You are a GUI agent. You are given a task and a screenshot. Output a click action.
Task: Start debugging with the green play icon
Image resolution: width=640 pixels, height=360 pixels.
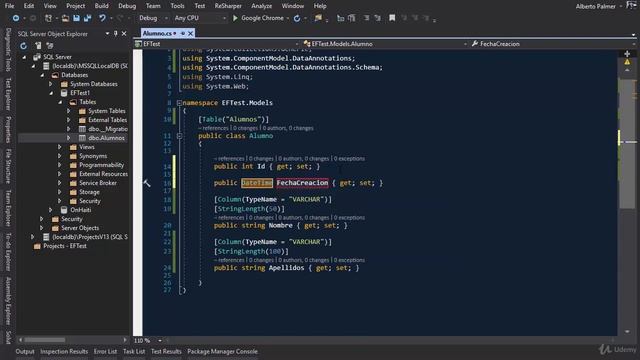coord(235,18)
